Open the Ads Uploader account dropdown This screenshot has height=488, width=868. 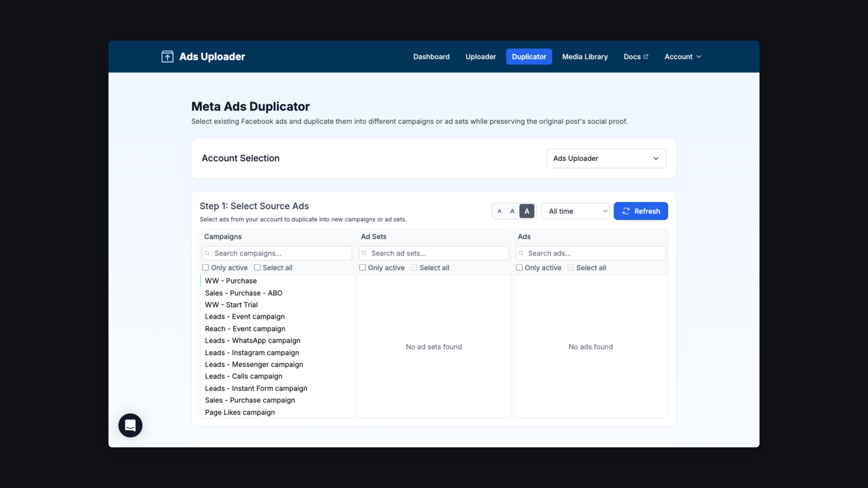pyautogui.click(x=606, y=158)
